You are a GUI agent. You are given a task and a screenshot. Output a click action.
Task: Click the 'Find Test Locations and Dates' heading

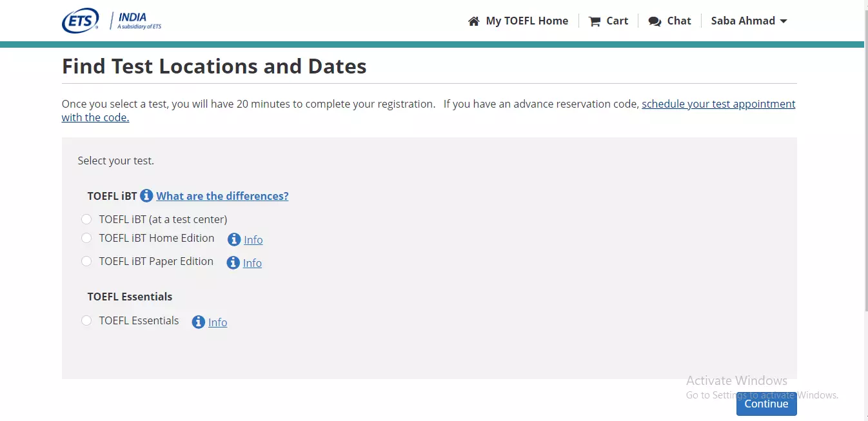[x=214, y=66]
